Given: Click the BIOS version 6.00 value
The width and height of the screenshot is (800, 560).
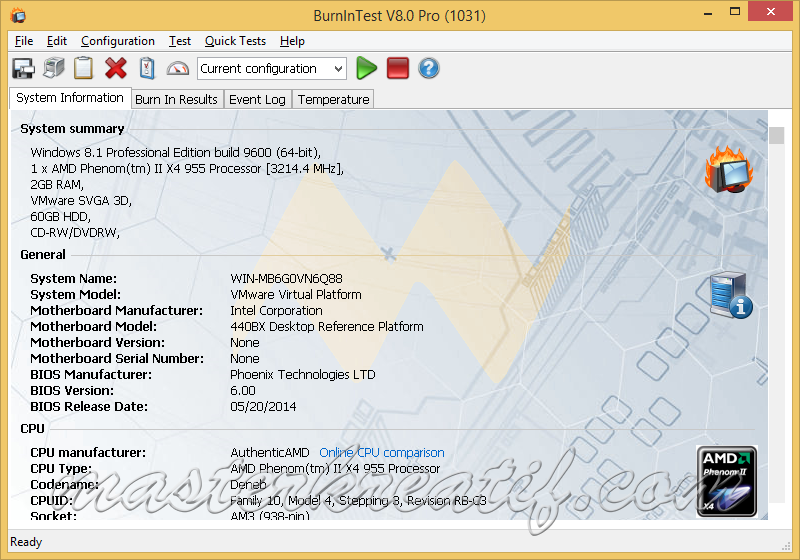Looking at the screenshot, I should 243,391.
